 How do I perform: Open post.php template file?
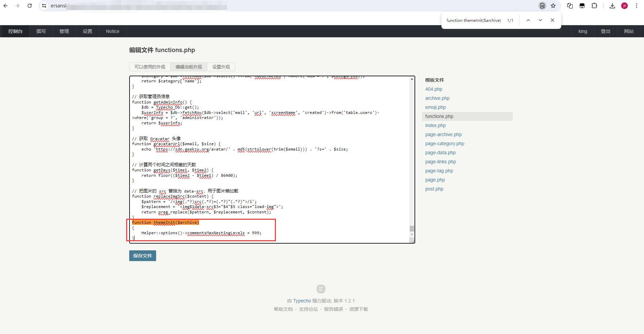434,189
